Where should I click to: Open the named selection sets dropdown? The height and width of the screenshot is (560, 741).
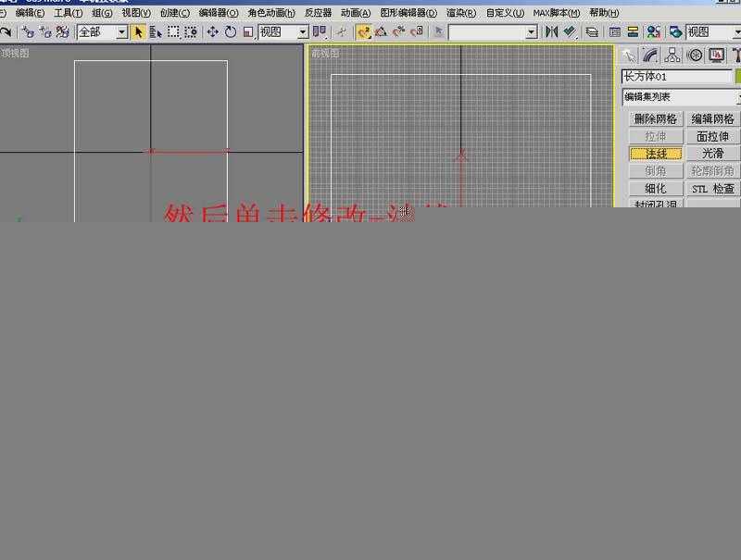pyautogui.click(x=493, y=32)
